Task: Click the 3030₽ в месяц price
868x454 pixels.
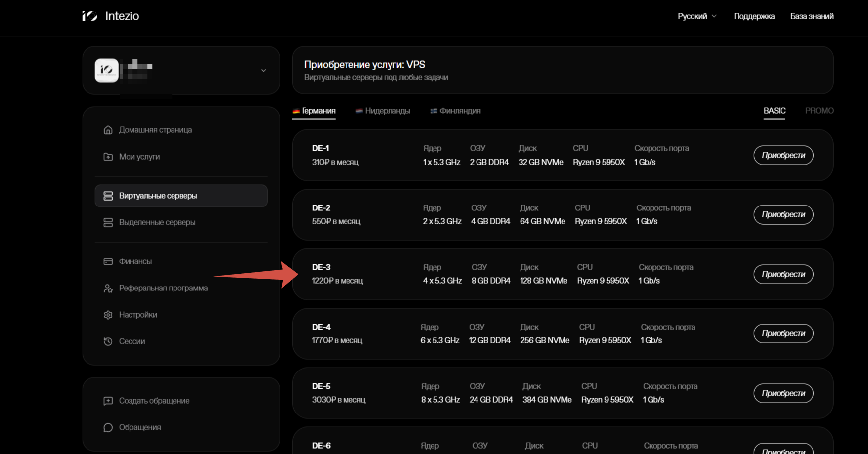Action: click(x=339, y=400)
